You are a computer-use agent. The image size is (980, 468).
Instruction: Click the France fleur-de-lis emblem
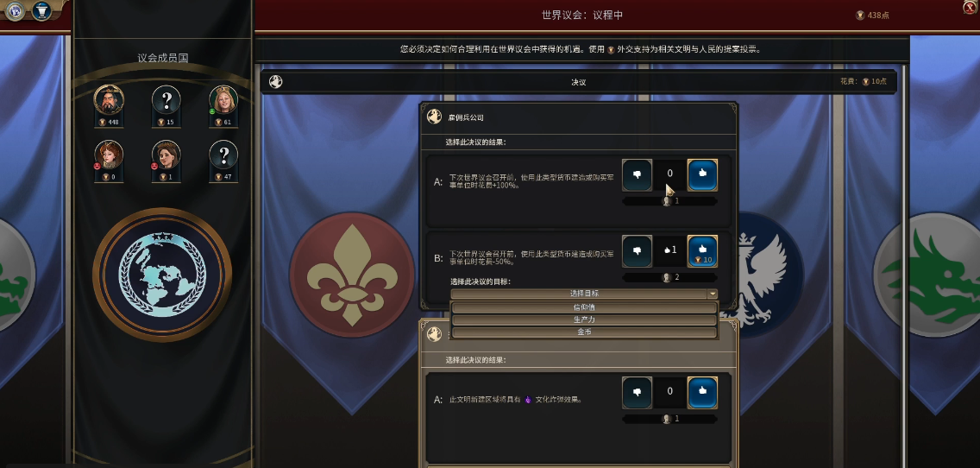[x=354, y=275]
